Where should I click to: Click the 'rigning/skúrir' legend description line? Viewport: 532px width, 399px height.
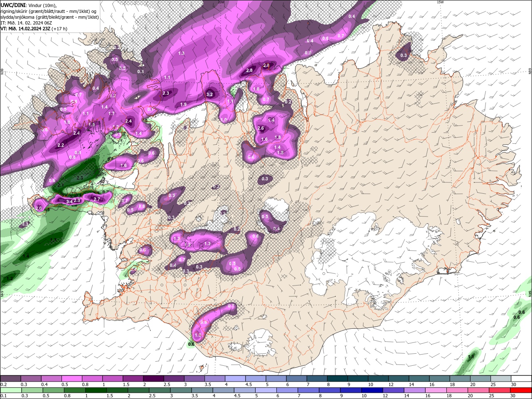[49, 11]
